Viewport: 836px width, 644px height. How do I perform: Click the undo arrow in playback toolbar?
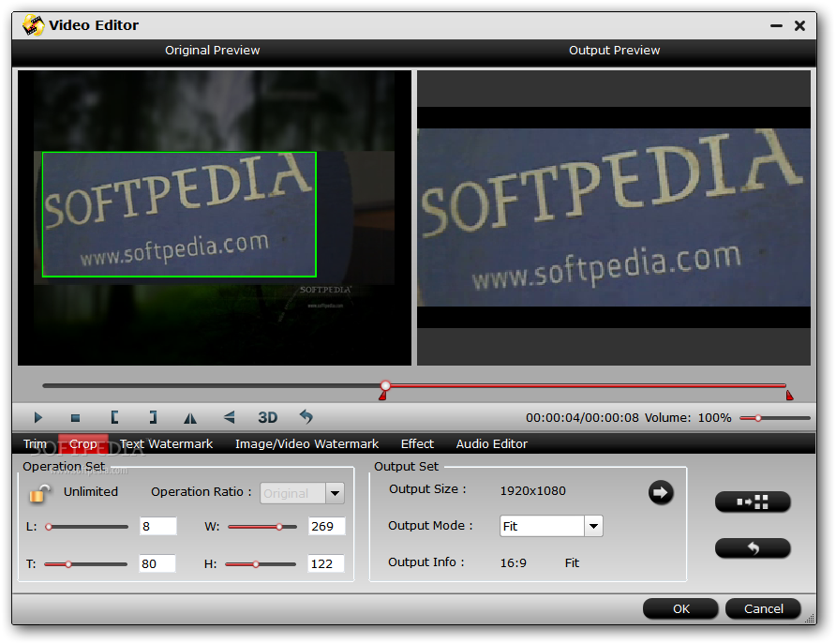[306, 416]
